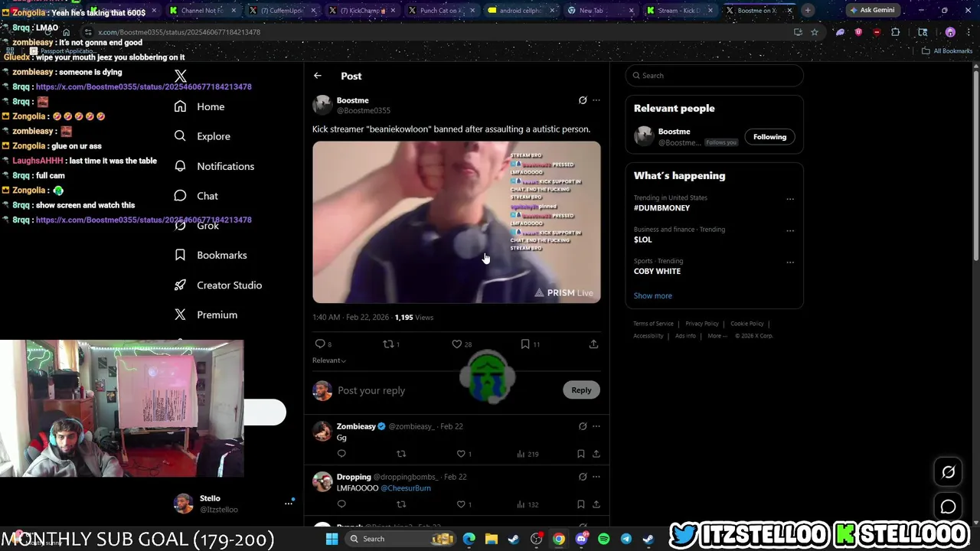This screenshot has height=551, width=980.
Task: Click the Reply button
Action: coord(581,390)
